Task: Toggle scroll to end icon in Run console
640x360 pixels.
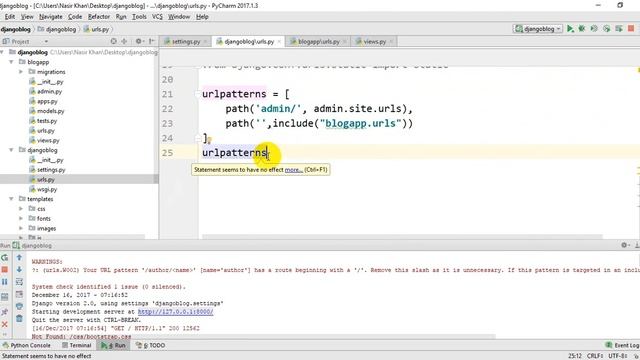Action: pos(19,294)
